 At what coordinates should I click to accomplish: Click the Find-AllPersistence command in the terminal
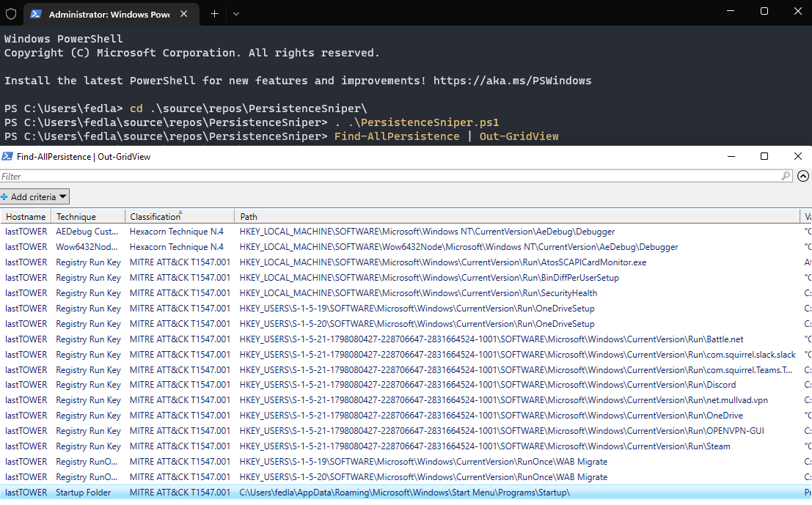[x=397, y=136]
